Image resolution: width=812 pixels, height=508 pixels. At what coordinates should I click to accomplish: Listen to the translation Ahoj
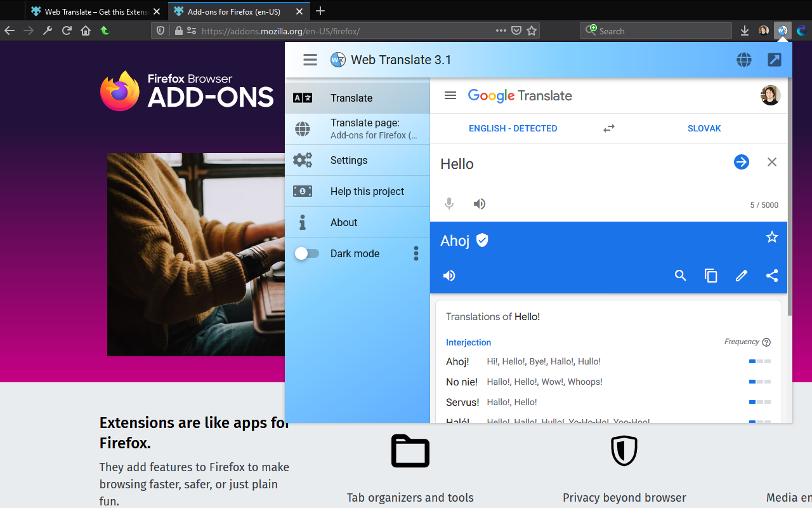point(449,276)
